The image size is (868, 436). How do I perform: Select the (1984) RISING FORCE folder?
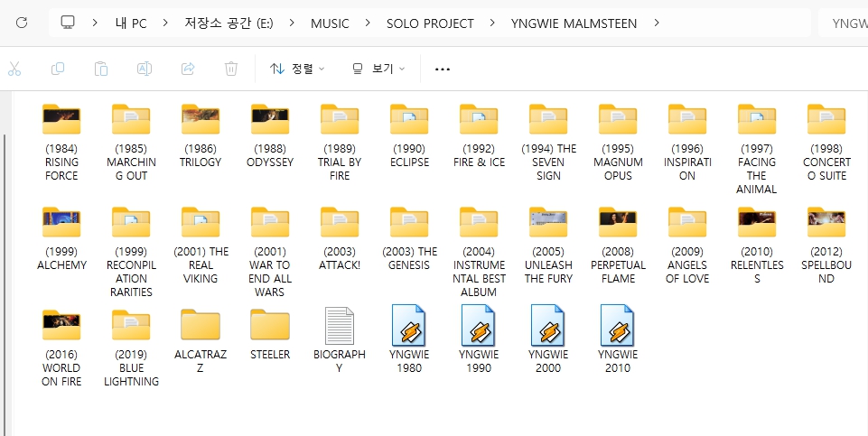pos(61,143)
